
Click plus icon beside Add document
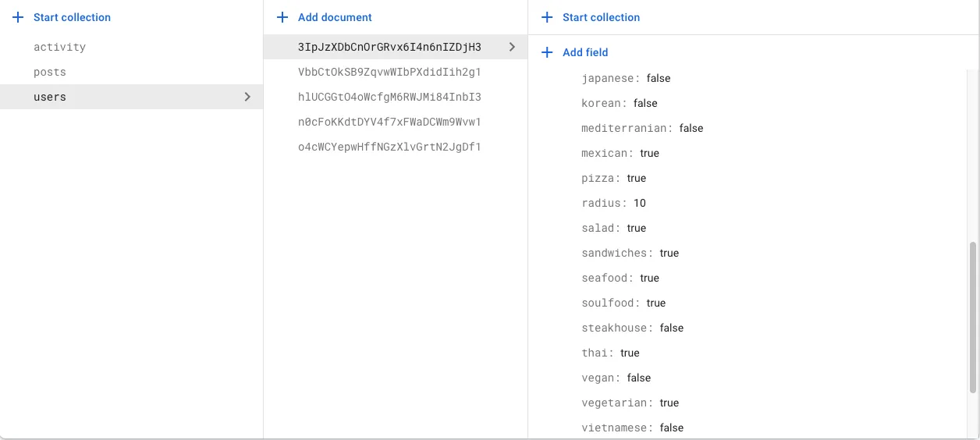[x=283, y=17]
